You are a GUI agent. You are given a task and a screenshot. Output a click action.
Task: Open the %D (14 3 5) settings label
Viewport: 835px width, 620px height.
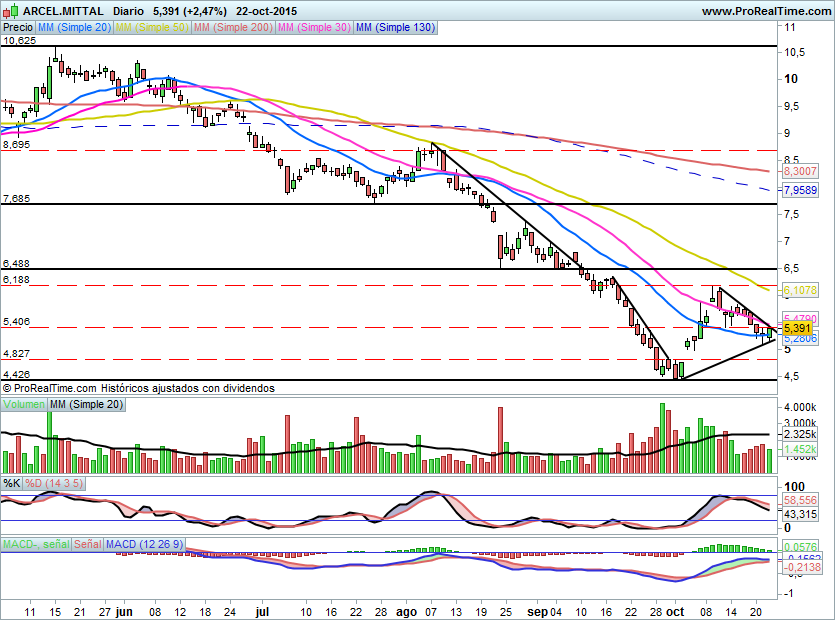(54, 483)
